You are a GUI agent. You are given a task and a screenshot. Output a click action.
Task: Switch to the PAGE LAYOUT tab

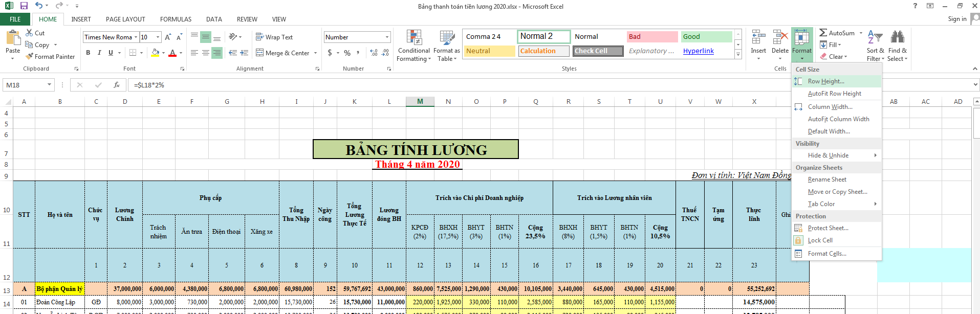click(x=125, y=19)
